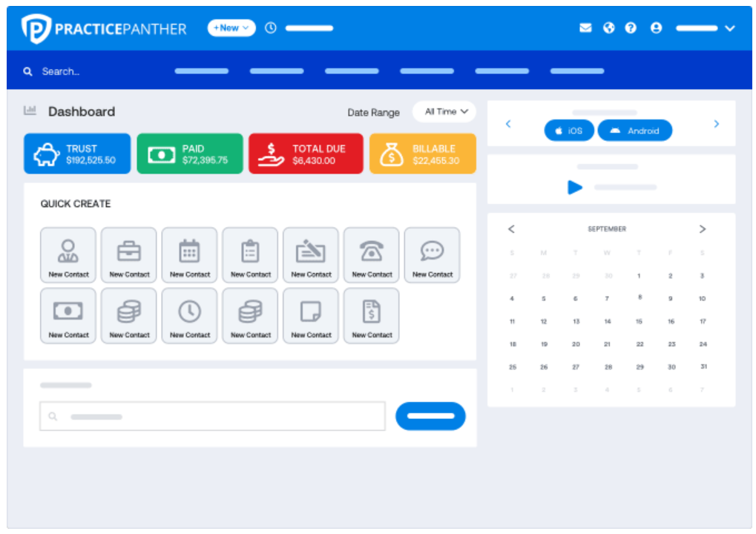756x534 pixels.
Task: Go to next slide with right blue arrow
Action: 717,124
